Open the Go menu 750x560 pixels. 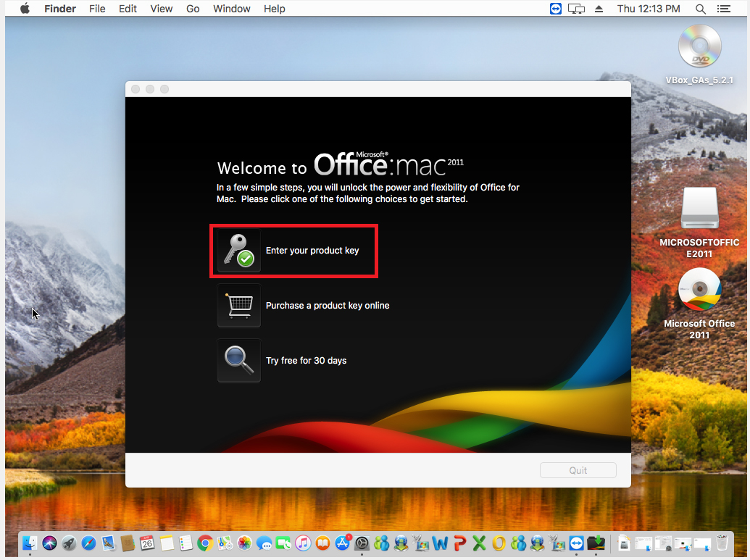pyautogui.click(x=193, y=9)
